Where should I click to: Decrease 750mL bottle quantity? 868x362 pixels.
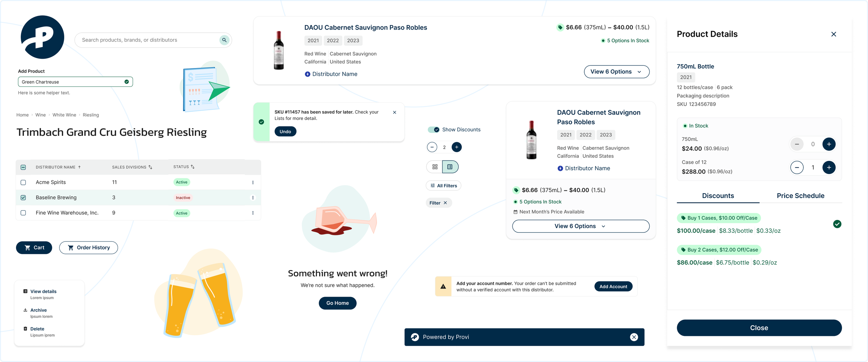pos(797,144)
